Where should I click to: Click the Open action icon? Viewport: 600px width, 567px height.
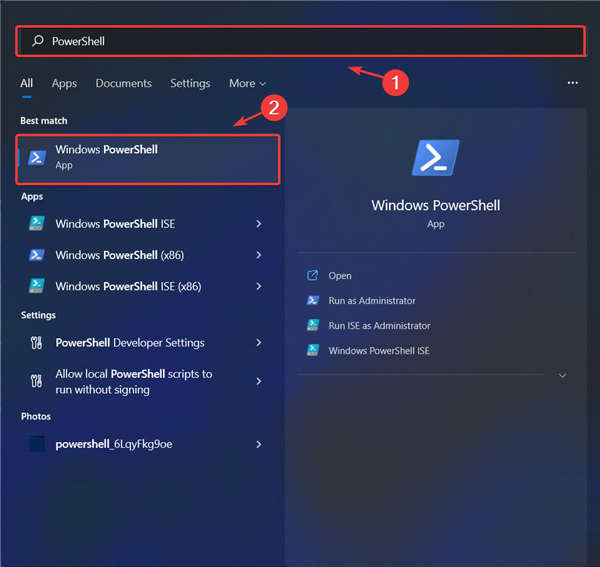point(313,275)
